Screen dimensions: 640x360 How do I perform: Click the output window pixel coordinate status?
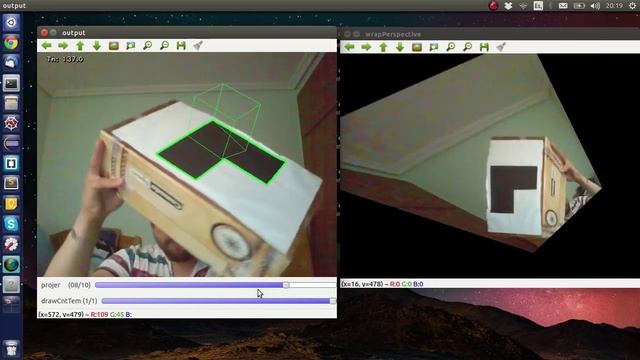[85, 314]
